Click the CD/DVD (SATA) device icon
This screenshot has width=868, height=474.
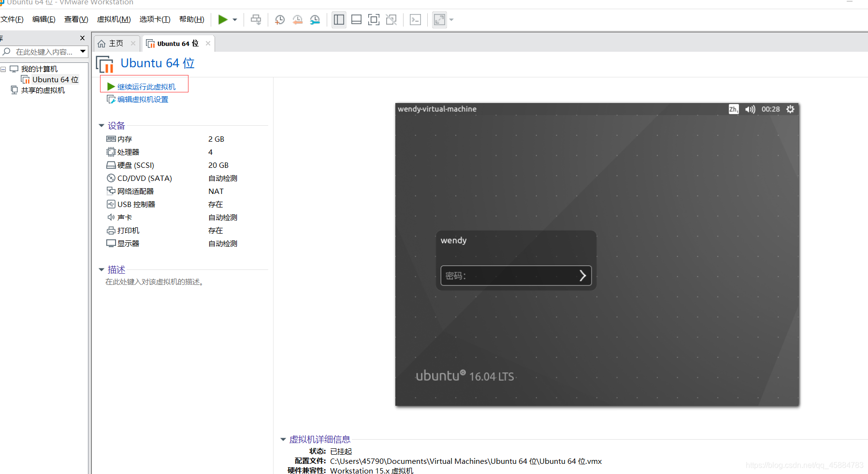pyautogui.click(x=111, y=178)
